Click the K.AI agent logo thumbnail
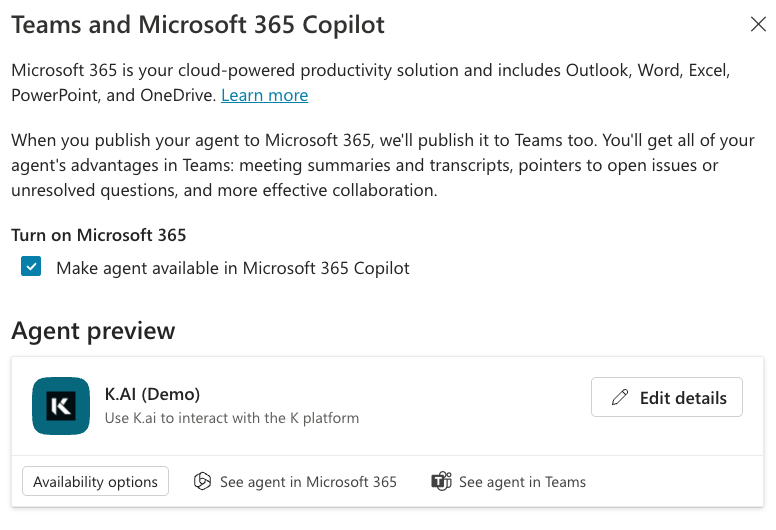 pos(61,406)
